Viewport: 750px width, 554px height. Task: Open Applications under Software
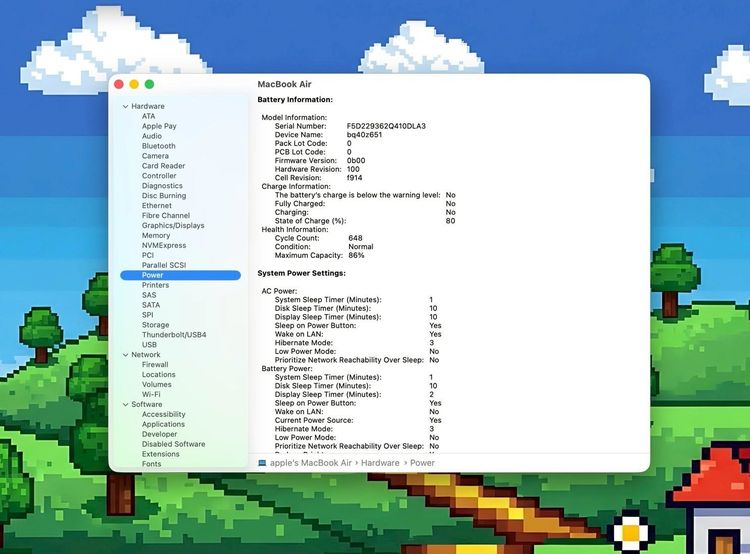[163, 424]
